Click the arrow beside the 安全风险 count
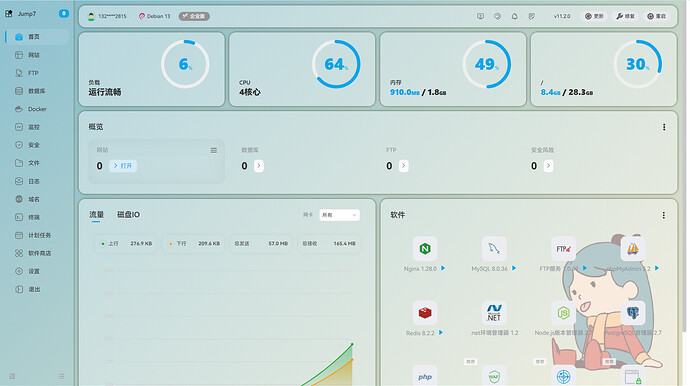This screenshot has width=690, height=386. point(548,166)
